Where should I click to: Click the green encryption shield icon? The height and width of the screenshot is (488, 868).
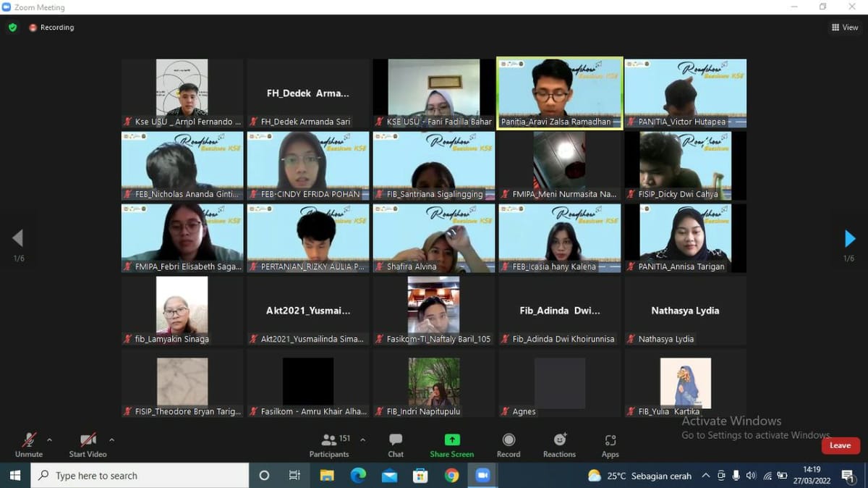(x=12, y=28)
